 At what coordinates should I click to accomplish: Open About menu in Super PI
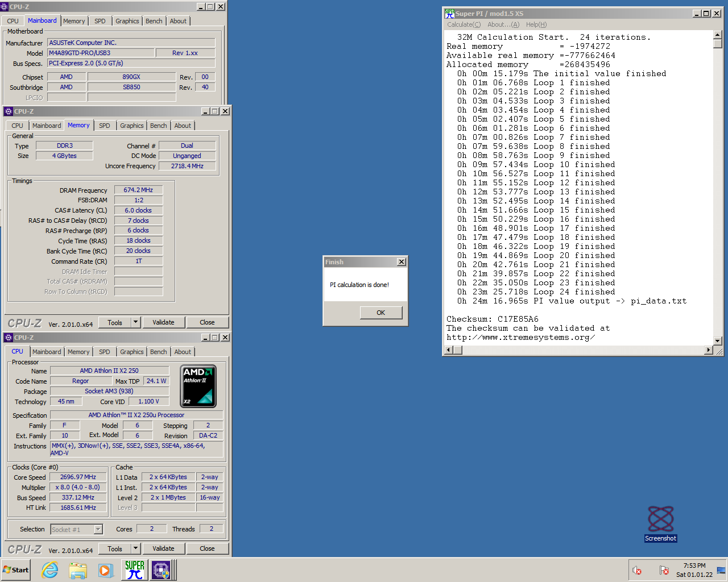(x=503, y=24)
